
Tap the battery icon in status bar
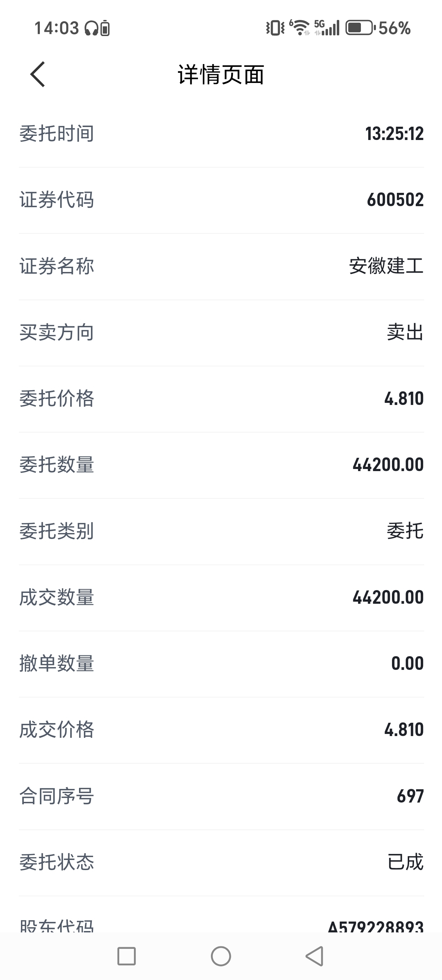[360, 28]
